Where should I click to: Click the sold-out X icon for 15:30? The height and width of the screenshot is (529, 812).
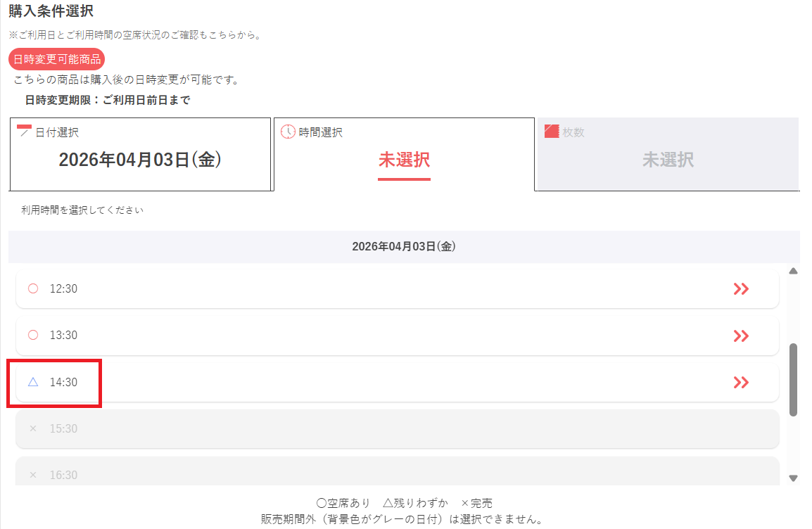click(x=32, y=428)
